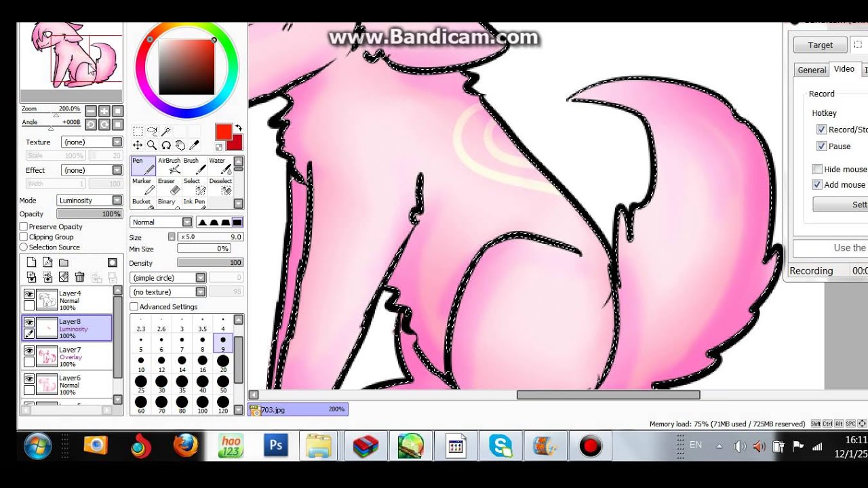Activate the Eyedropper color picker tool
This screenshot has height=488, width=868.
click(x=194, y=145)
